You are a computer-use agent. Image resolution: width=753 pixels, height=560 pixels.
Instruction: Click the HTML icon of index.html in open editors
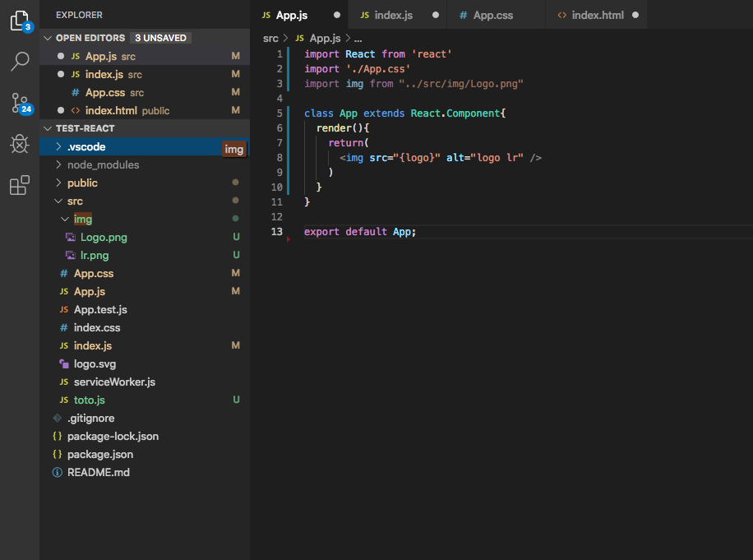(76, 110)
